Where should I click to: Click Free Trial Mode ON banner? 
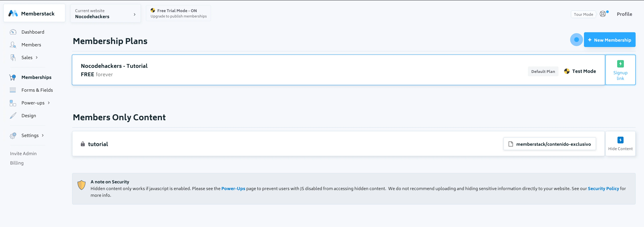(x=178, y=13)
